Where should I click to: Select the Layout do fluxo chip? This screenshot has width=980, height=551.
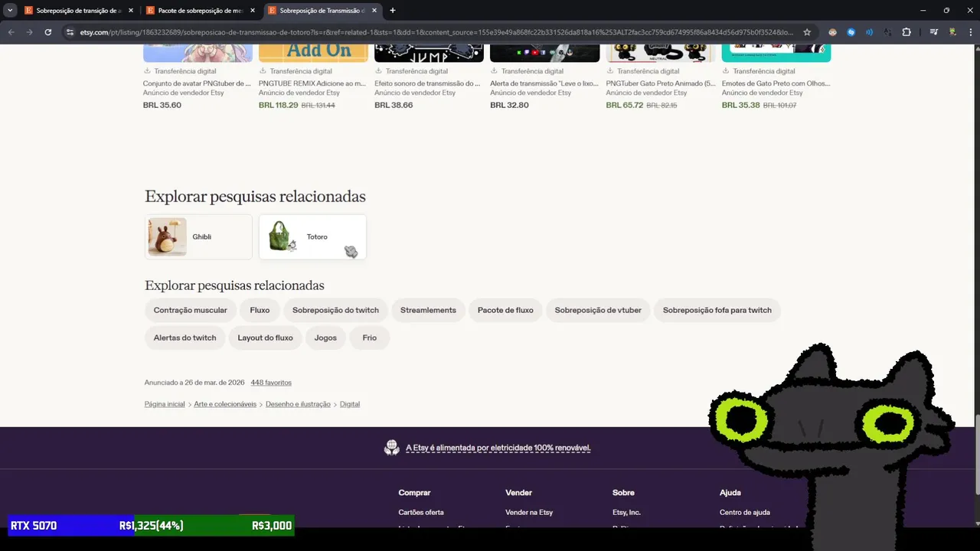click(x=265, y=337)
